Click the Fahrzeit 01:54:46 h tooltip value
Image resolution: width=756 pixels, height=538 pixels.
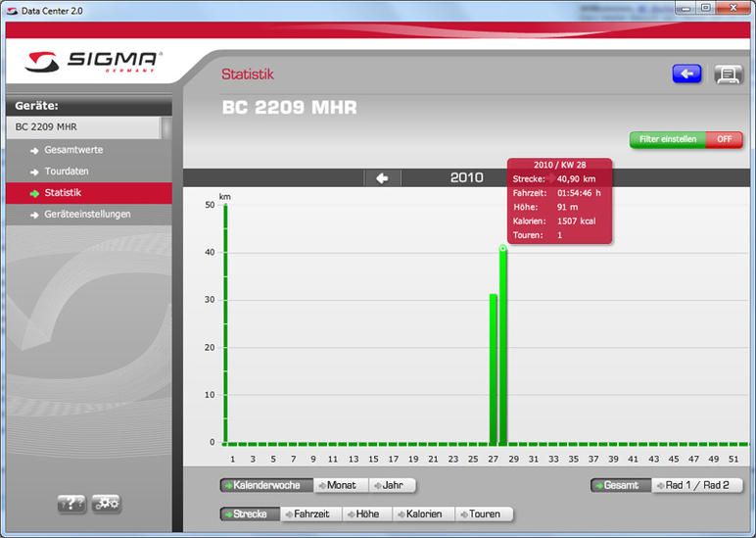tap(579, 193)
